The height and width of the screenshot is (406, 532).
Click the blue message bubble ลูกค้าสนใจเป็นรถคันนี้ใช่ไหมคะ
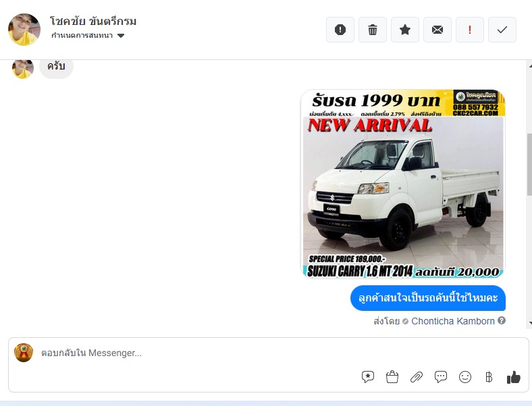[428, 298]
